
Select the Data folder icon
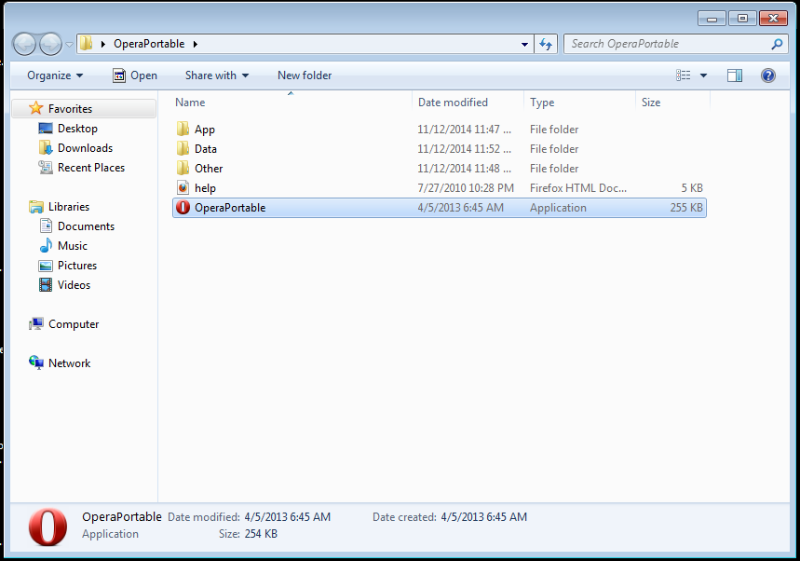pos(183,148)
